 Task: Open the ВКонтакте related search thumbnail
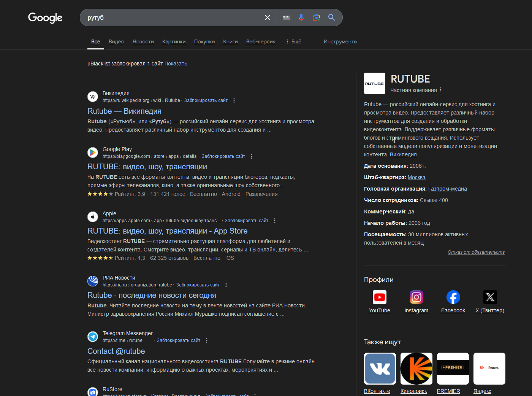click(380, 369)
